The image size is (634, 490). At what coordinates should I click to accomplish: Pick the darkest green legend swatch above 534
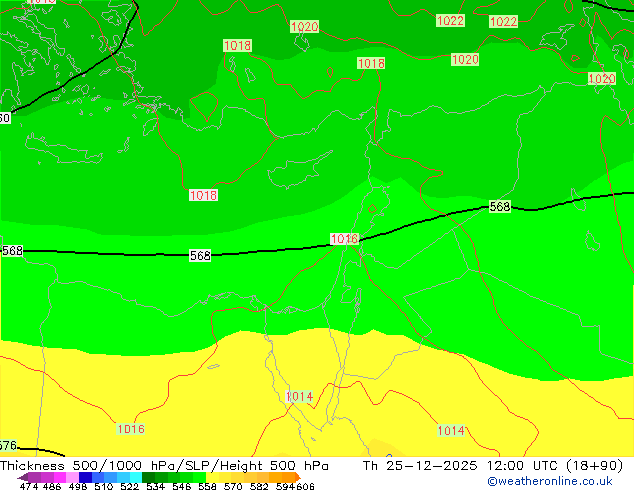tap(148, 477)
